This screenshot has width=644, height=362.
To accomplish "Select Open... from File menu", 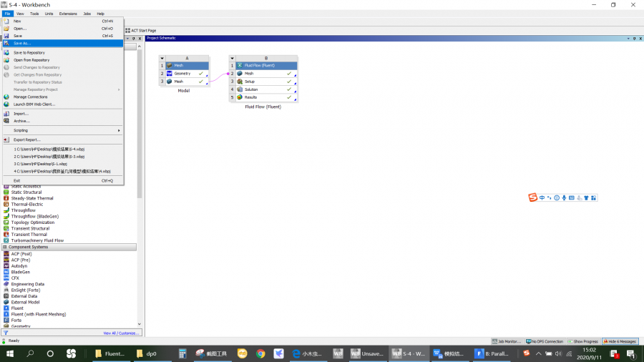I will pos(63,29).
